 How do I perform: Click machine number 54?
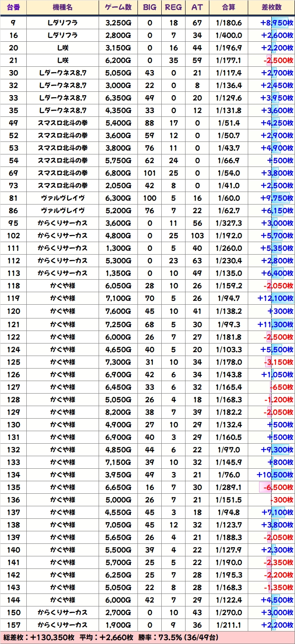point(13,160)
